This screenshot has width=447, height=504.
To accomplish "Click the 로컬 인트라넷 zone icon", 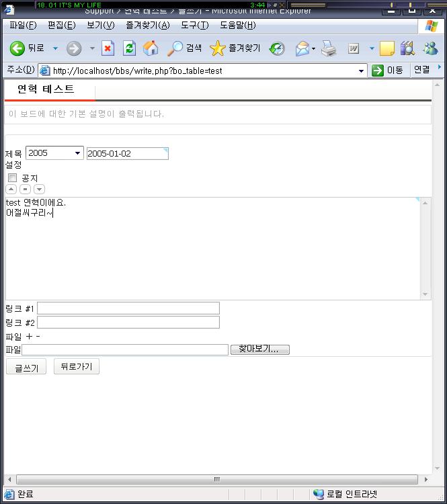I will click(319, 494).
